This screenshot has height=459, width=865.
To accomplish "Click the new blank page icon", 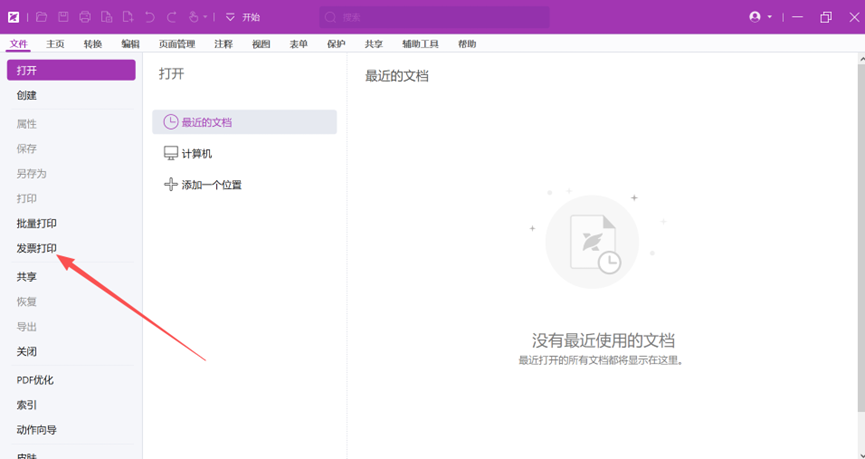I will (x=128, y=17).
